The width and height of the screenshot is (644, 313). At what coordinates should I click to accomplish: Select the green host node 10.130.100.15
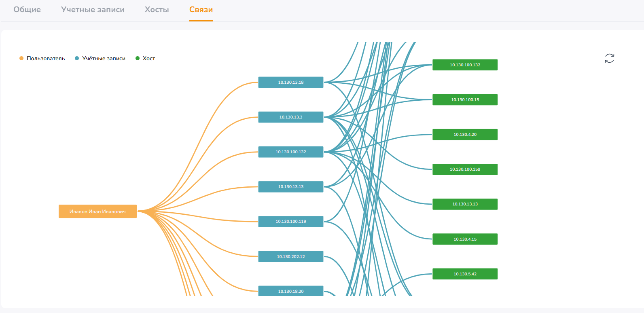465,99
